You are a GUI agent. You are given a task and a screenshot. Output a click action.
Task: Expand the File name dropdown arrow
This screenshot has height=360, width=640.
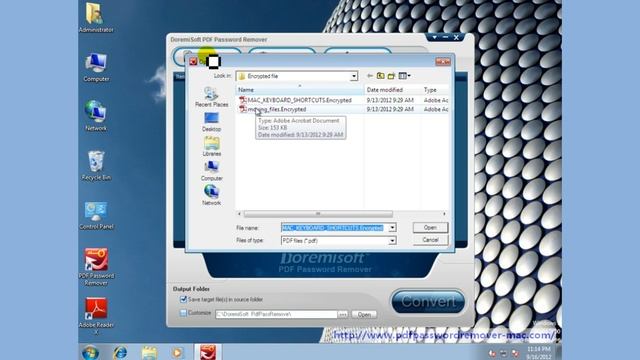[392, 228]
